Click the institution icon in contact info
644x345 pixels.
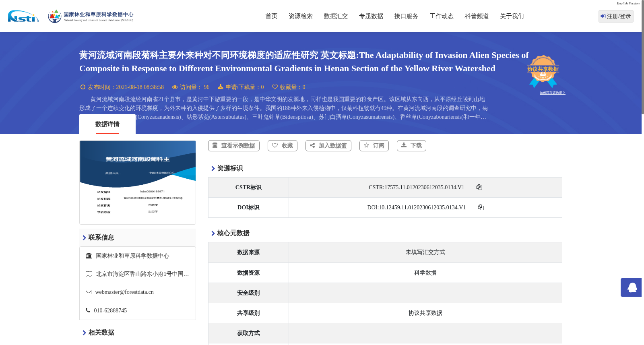click(89, 256)
